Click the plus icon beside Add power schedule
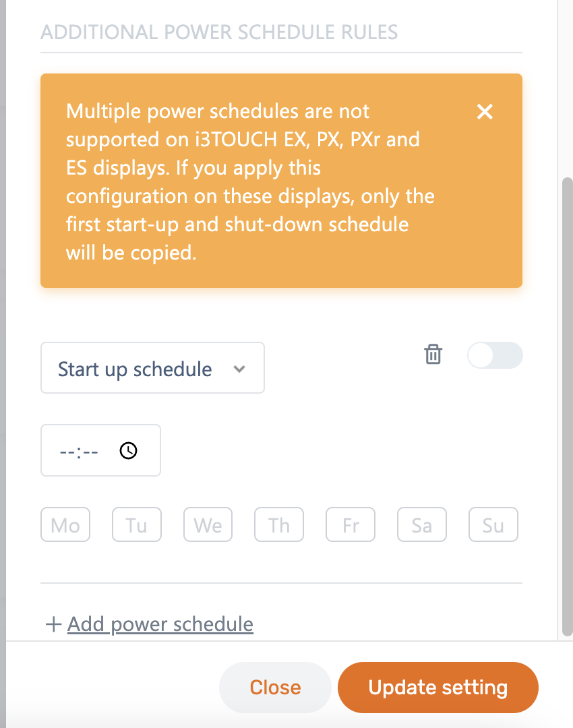The width and height of the screenshot is (573, 728). [53, 624]
